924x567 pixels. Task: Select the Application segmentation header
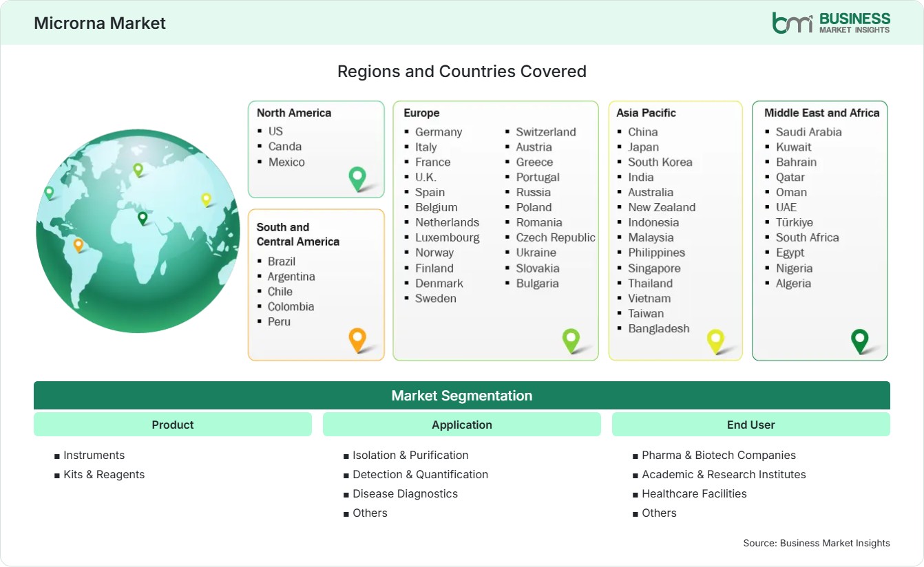coord(462,425)
